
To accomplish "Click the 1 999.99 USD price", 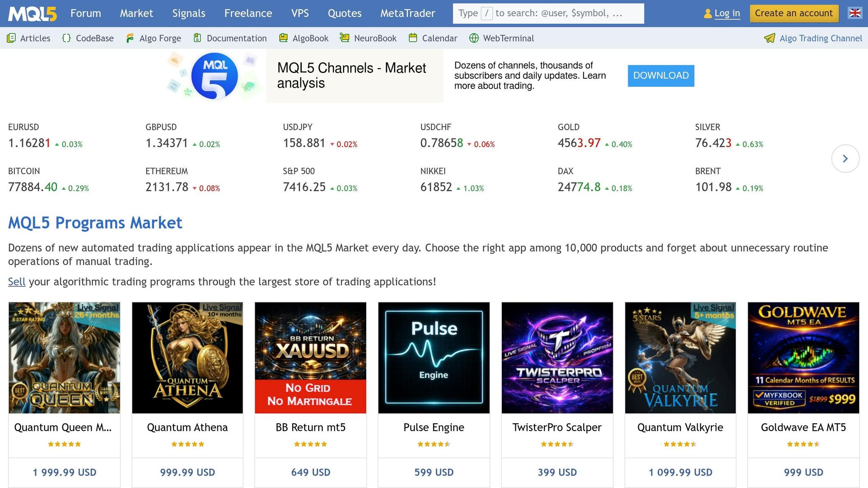I will pos(64,472).
